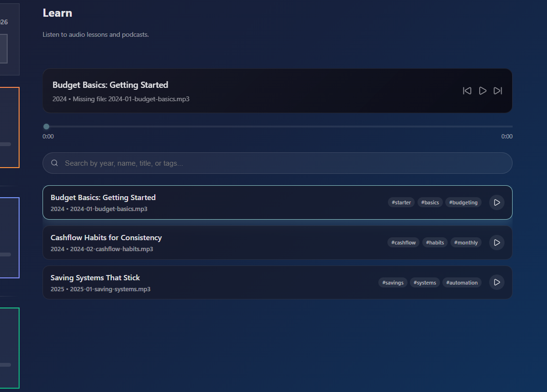
Task: Click filename 2024-02-cashflow-habits.mp3
Action: coord(111,249)
